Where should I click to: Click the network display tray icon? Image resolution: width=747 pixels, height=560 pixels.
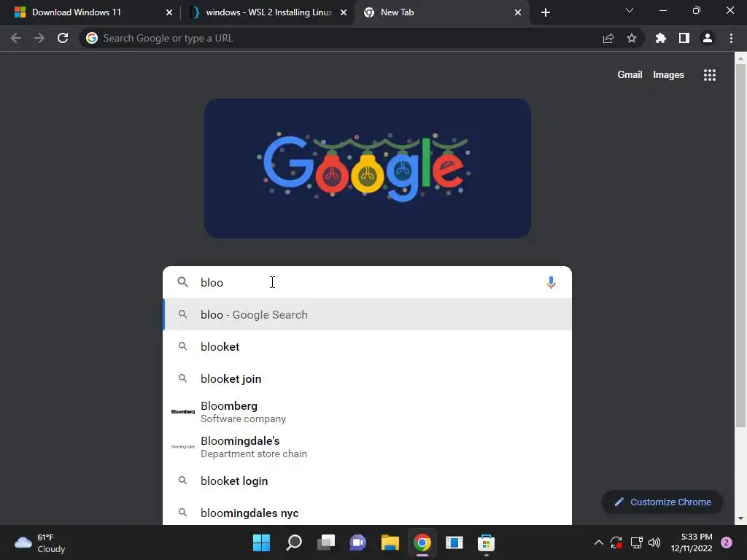[636, 542]
